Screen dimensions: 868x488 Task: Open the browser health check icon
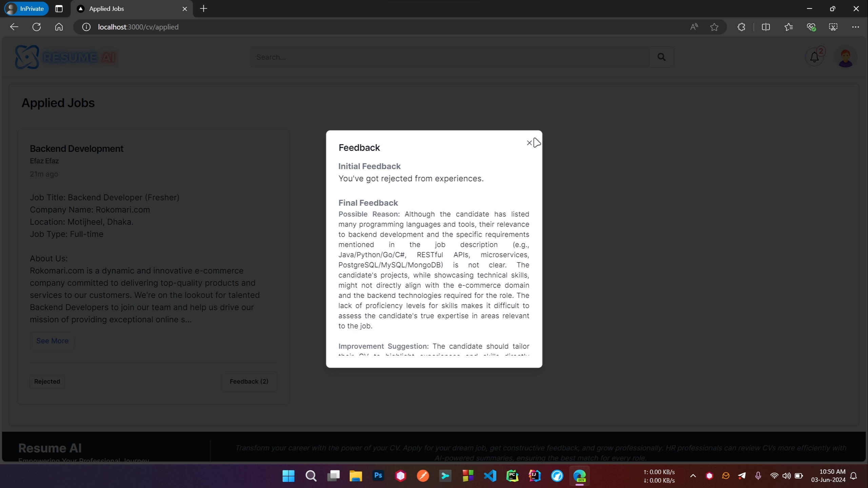coord(811,27)
